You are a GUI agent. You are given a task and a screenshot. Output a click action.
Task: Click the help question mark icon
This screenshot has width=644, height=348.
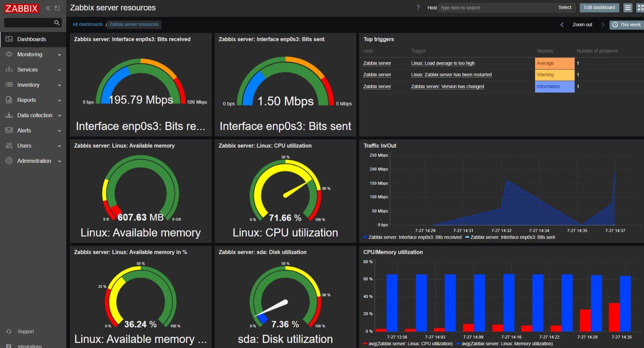tap(418, 8)
